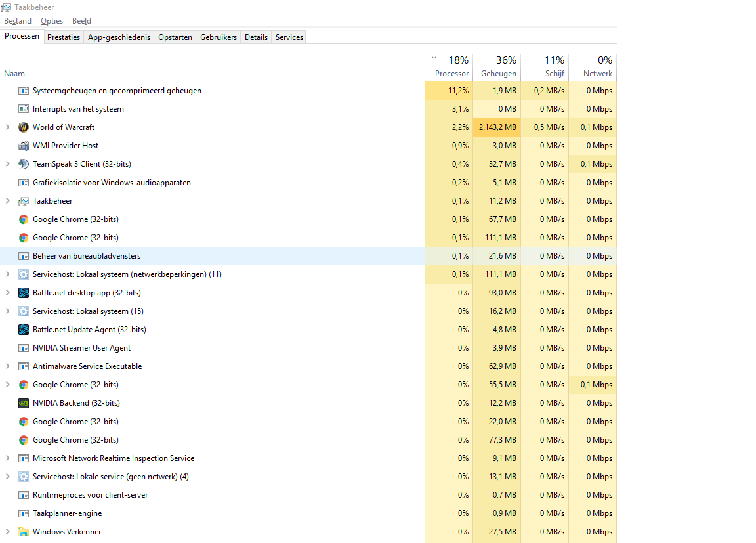Select the Taakplanner-engine process name
Image resolution: width=756 pixels, height=543 pixels.
pyautogui.click(x=67, y=513)
